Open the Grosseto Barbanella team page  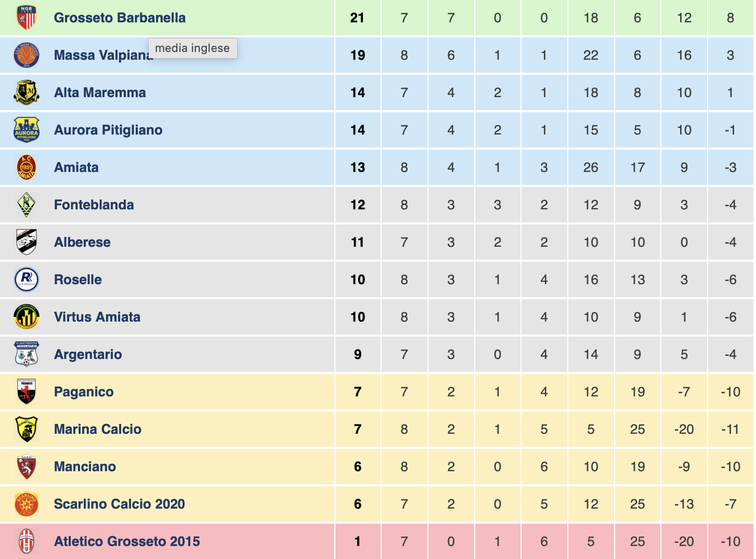[x=120, y=18]
